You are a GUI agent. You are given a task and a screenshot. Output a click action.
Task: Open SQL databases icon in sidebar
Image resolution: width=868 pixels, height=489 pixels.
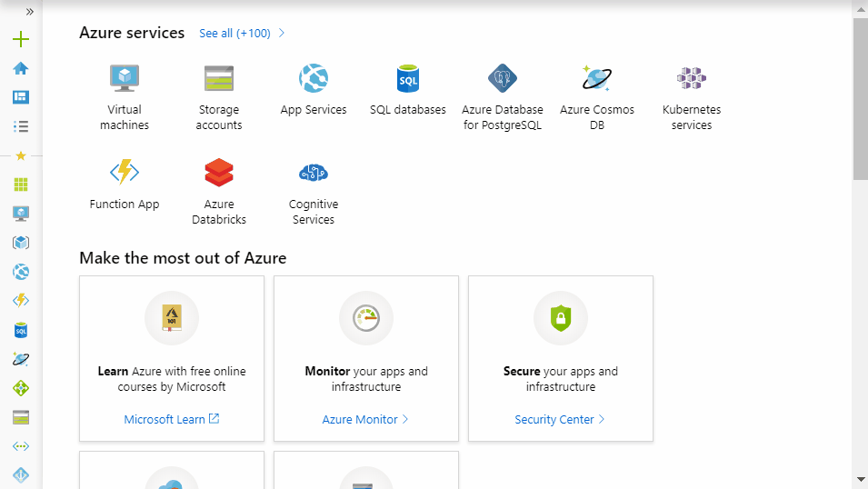[21, 330]
